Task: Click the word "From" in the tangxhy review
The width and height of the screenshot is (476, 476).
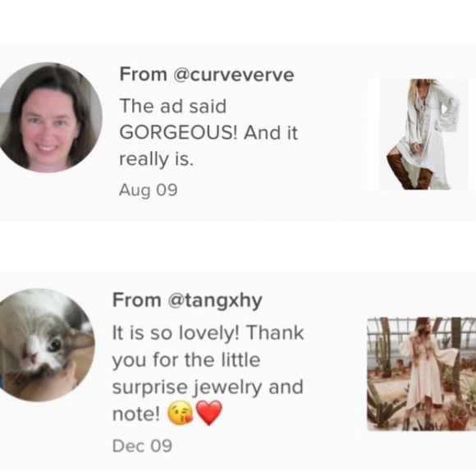Action: tap(136, 300)
